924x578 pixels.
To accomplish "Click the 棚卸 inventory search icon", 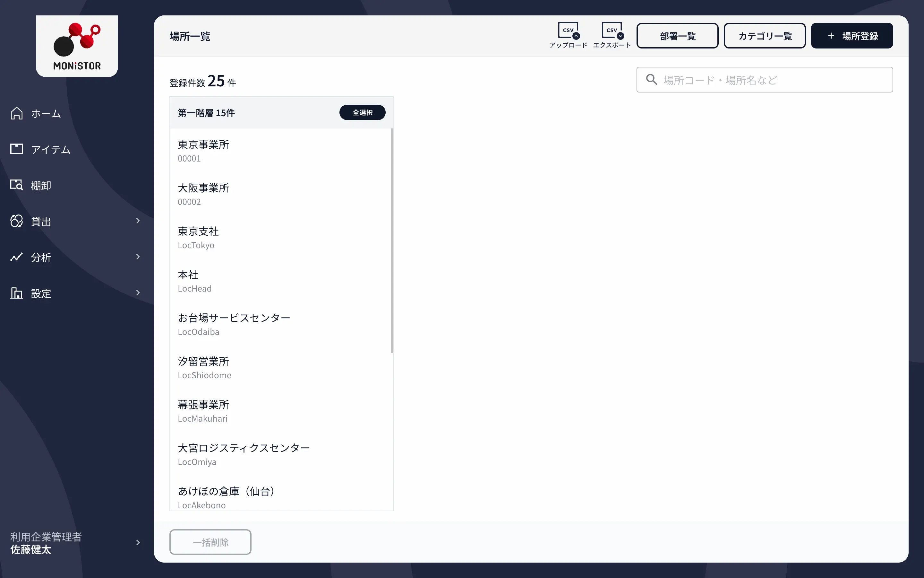I will (16, 185).
